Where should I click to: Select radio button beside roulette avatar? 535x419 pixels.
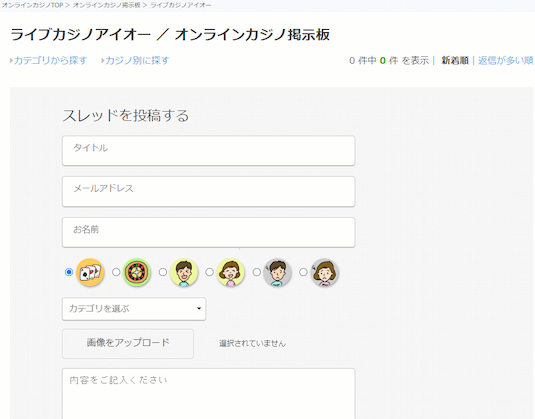point(116,272)
